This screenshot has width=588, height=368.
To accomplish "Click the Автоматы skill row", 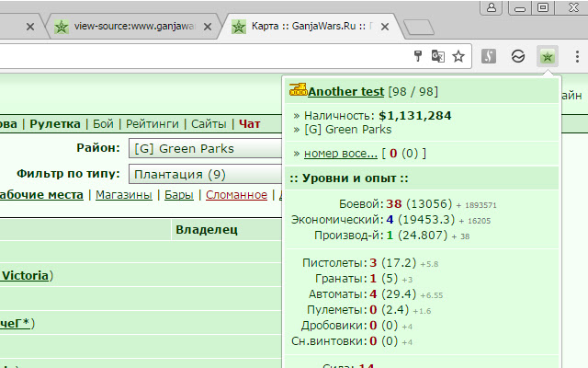I will [x=376, y=294].
